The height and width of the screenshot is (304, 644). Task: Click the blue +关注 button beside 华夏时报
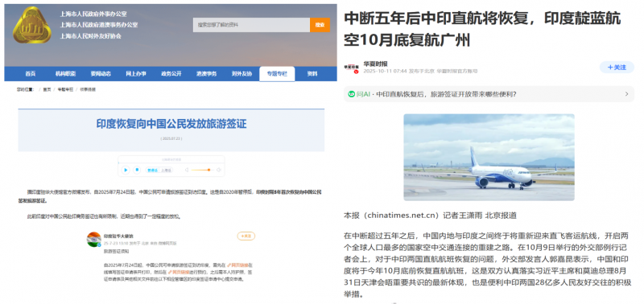(617, 68)
